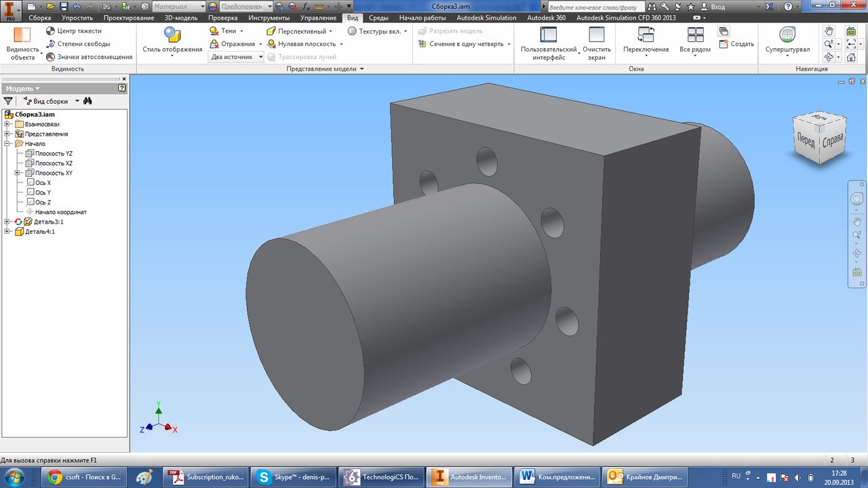Expand the Взаимосвязи folder in tree
Image resolution: width=868 pixels, height=488 pixels.
[x=7, y=125]
